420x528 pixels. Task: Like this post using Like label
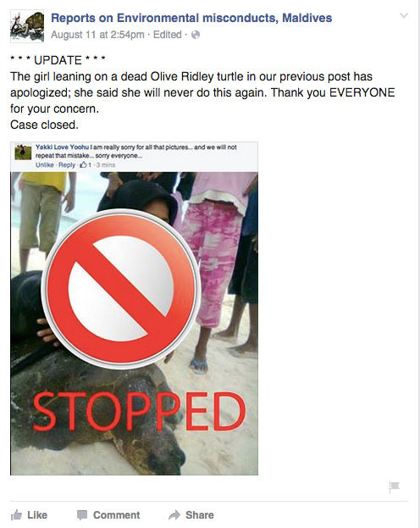point(37,515)
